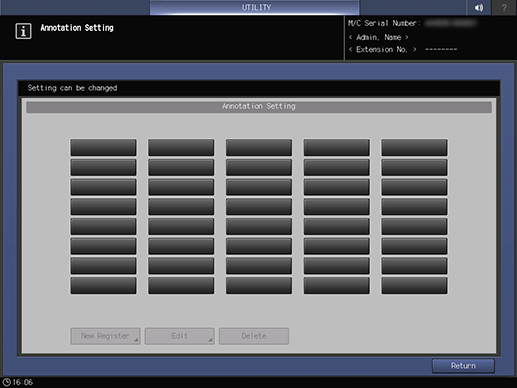Select the second slot in the first column
The image size is (517, 388).
[103, 167]
